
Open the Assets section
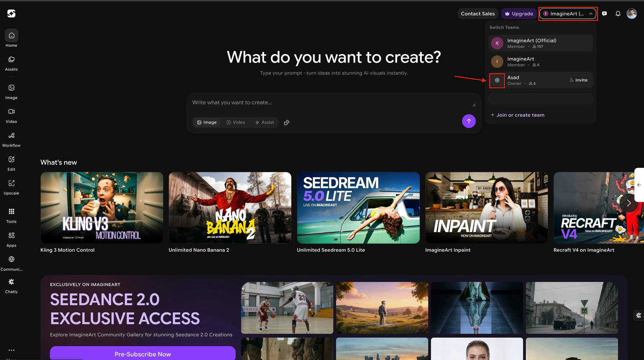coord(11,63)
